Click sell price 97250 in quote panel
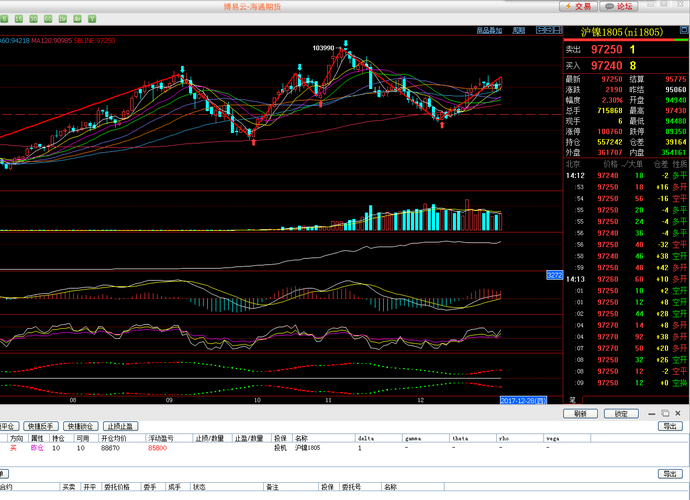Screen dimensions: 690x500 (606, 49)
